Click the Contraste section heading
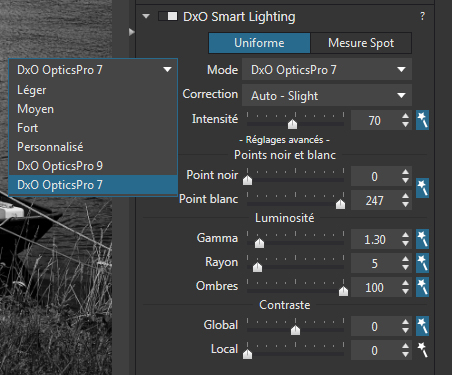This screenshot has width=452, height=375. click(x=285, y=305)
